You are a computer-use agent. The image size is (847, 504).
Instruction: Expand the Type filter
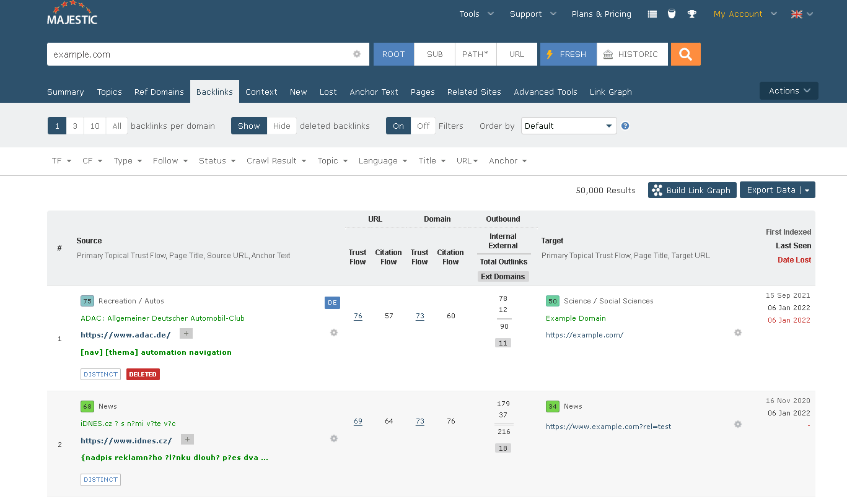tap(128, 160)
